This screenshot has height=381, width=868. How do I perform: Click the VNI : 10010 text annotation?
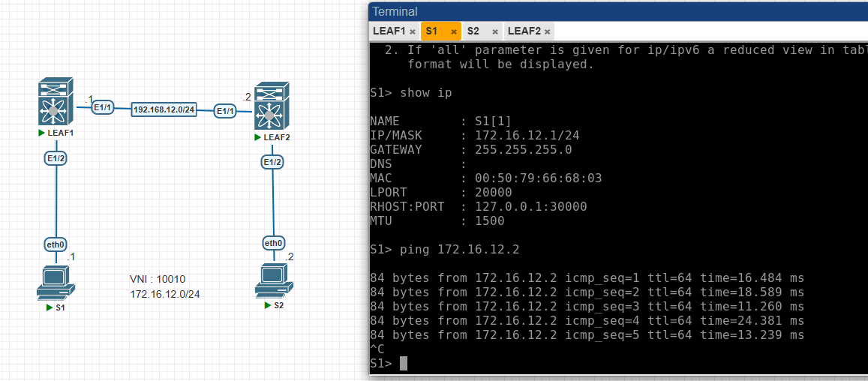[158, 280]
